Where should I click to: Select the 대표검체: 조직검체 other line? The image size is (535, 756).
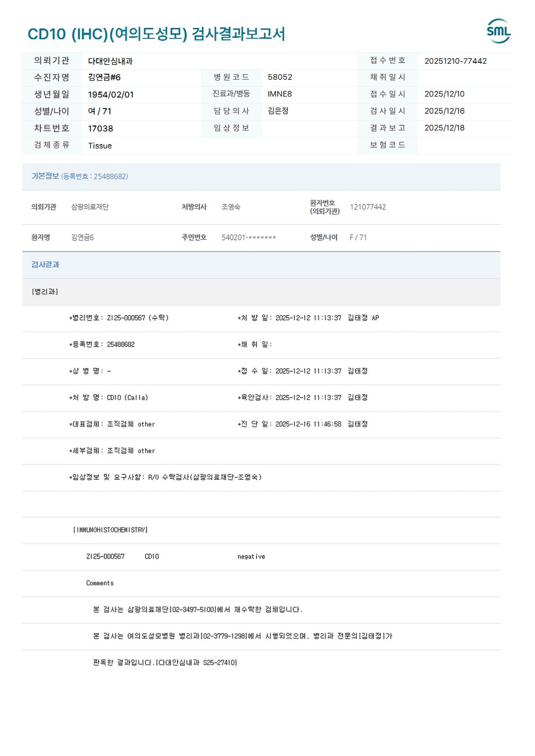[x=112, y=424]
